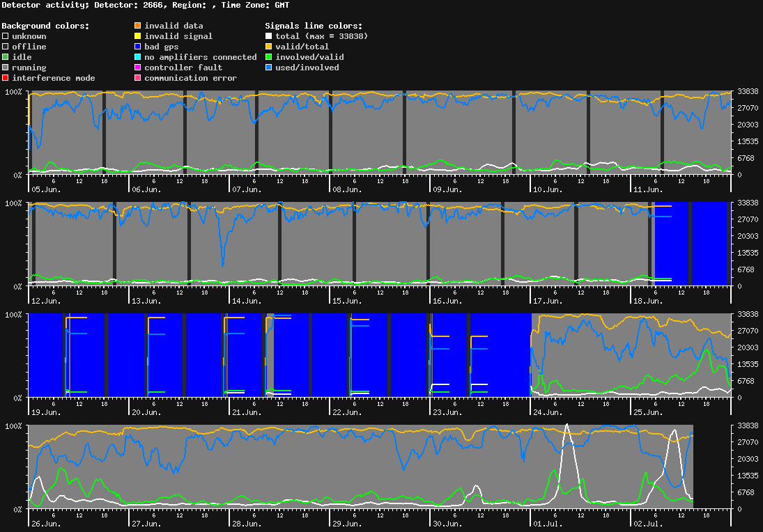Click the 'bad gps' legend label

pyautogui.click(x=162, y=47)
